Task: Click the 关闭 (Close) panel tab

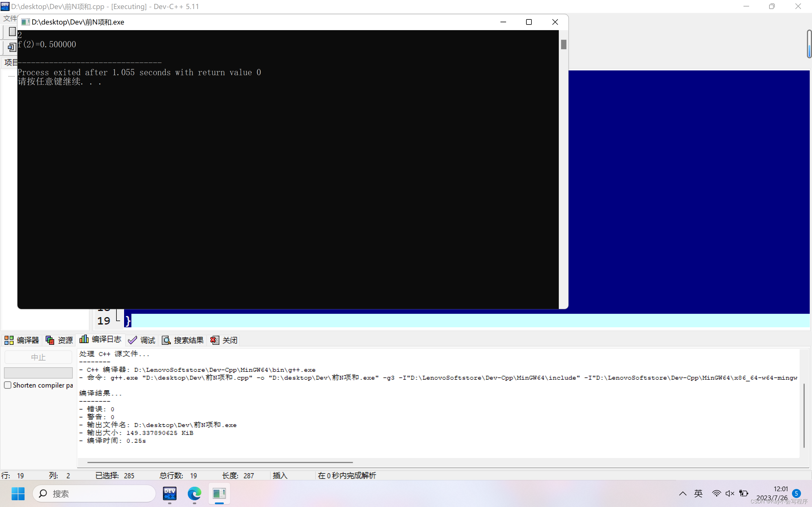Action: (224, 340)
